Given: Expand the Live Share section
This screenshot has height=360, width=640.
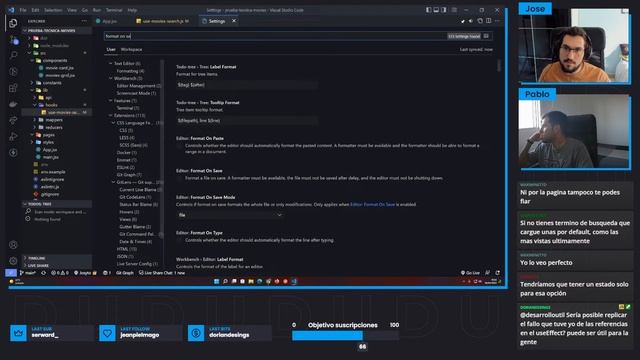Looking at the screenshot, I should tap(57, 265).
